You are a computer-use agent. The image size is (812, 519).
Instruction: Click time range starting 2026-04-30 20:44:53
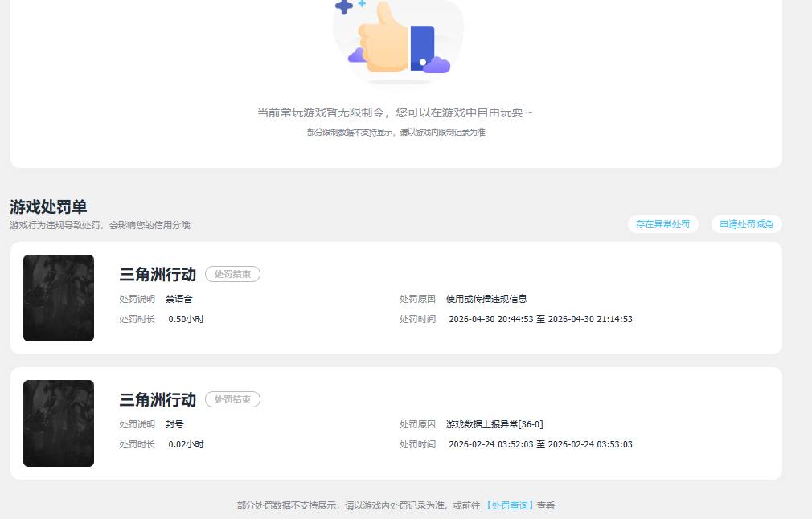point(540,319)
